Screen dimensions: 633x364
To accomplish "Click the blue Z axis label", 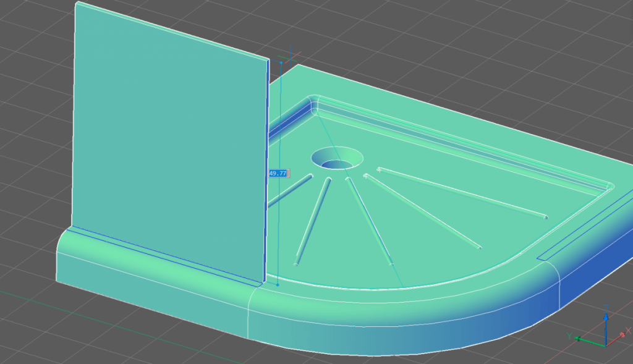I will (x=607, y=308).
